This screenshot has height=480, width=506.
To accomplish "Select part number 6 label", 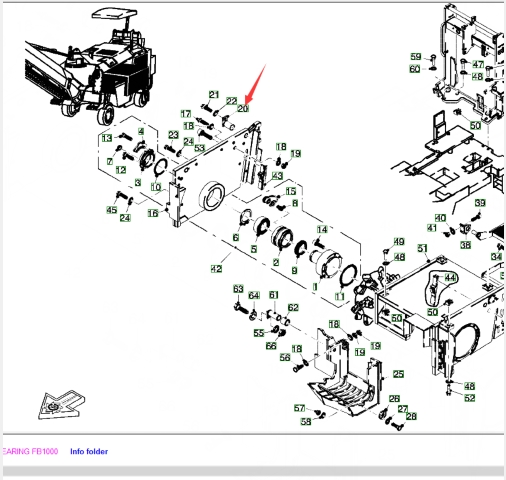I will point(236,237).
